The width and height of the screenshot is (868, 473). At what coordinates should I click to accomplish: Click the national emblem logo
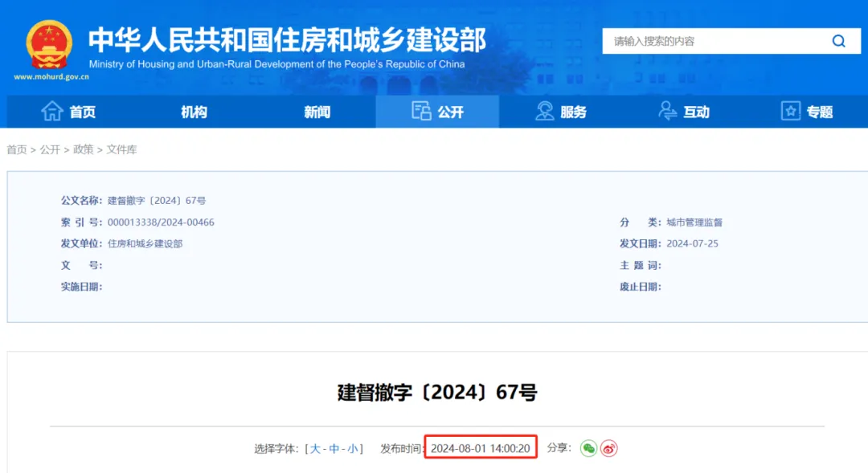(49, 44)
